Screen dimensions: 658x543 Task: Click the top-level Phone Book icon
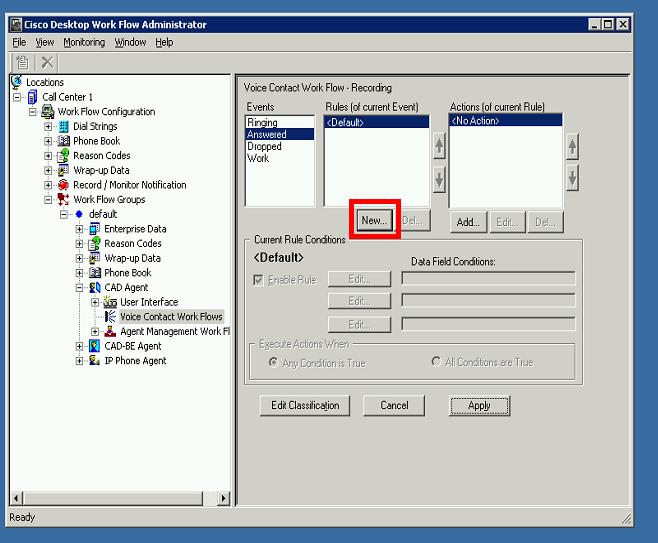click(63, 141)
